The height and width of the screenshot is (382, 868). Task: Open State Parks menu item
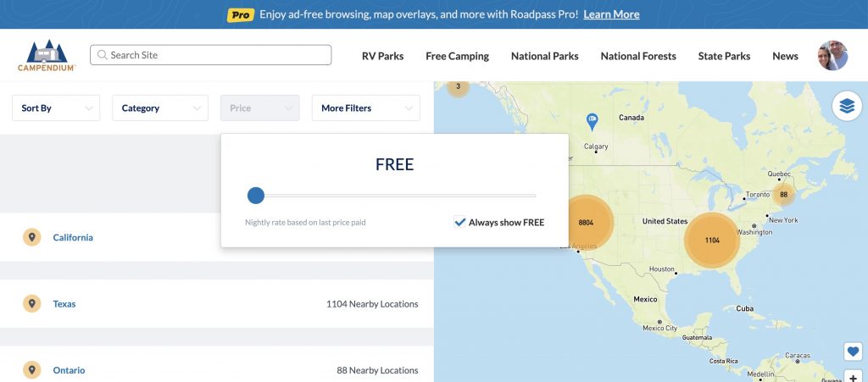click(x=724, y=56)
